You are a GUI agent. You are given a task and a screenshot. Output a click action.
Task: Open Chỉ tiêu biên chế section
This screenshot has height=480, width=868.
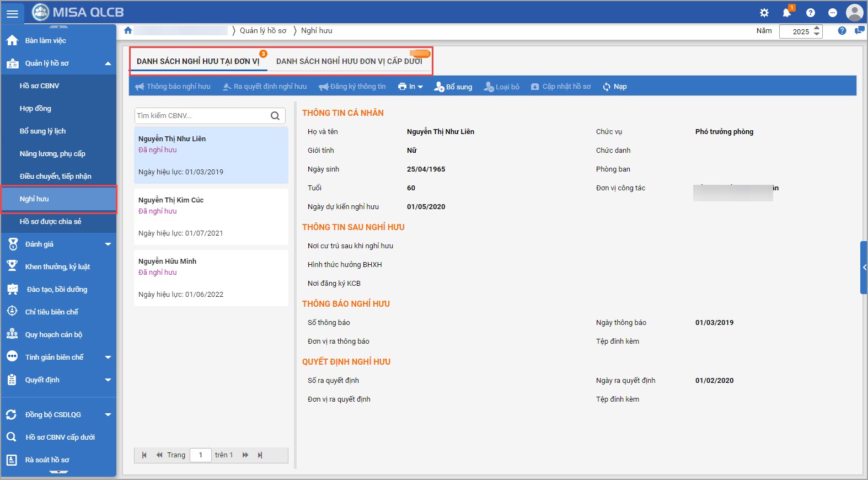tap(58, 312)
